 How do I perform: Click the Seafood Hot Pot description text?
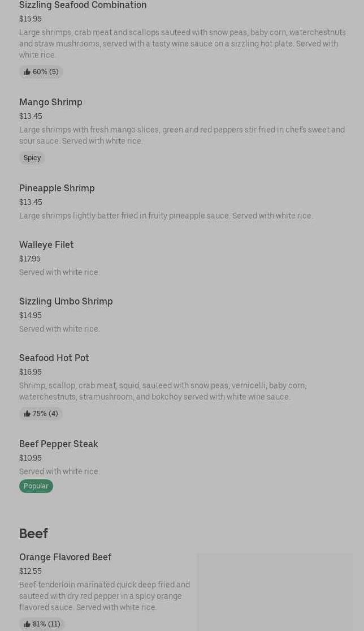pyautogui.click(x=163, y=391)
